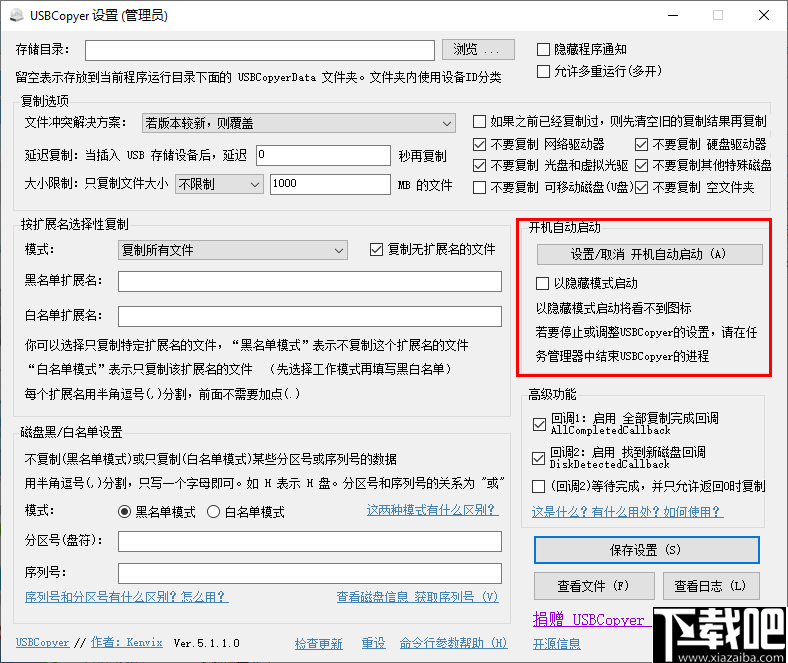Click 查看日志 (L) button
The width and height of the screenshot is (788, 663).
click(711, 586)
